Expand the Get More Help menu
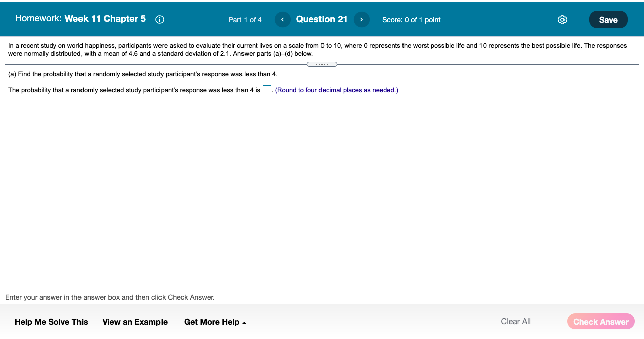This screenshot has width=644, height=339. point(215,322)
